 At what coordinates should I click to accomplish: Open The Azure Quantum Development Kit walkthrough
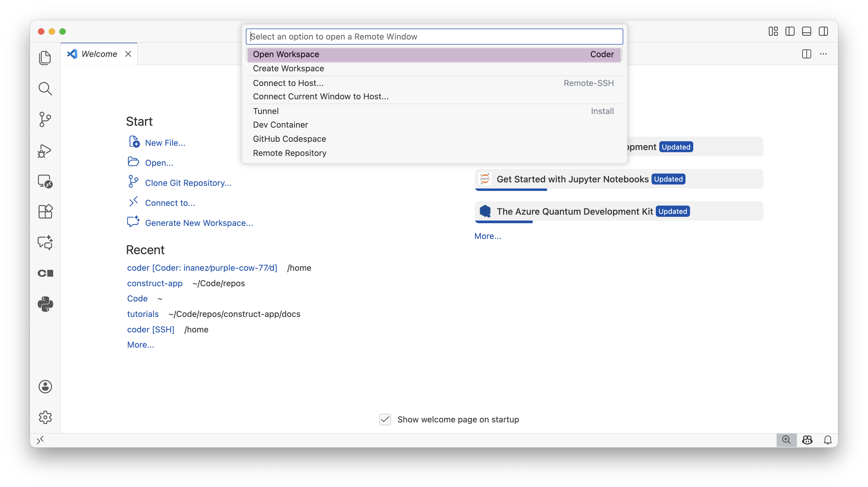(619, 212)
